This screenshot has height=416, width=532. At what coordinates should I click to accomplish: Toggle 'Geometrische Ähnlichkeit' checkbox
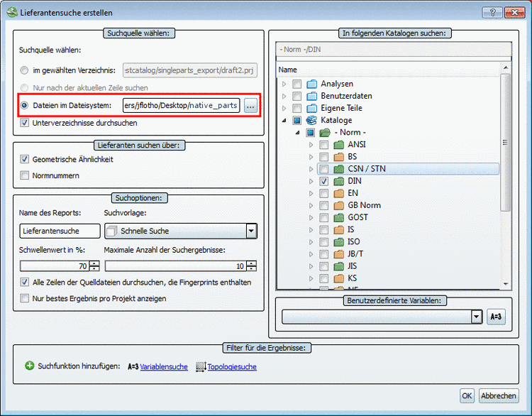24,159
